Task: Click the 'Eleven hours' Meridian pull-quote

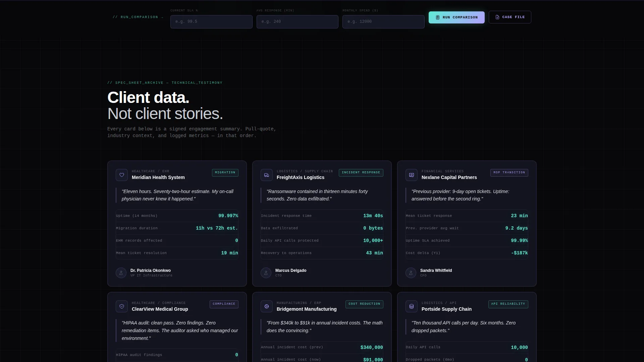Action: (177, 195)
